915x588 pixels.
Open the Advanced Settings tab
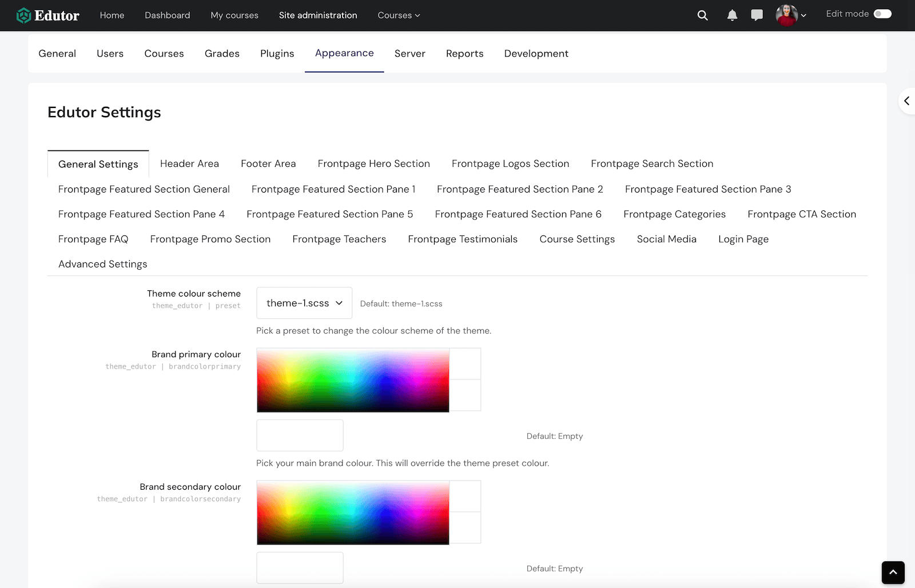(102, 263)
